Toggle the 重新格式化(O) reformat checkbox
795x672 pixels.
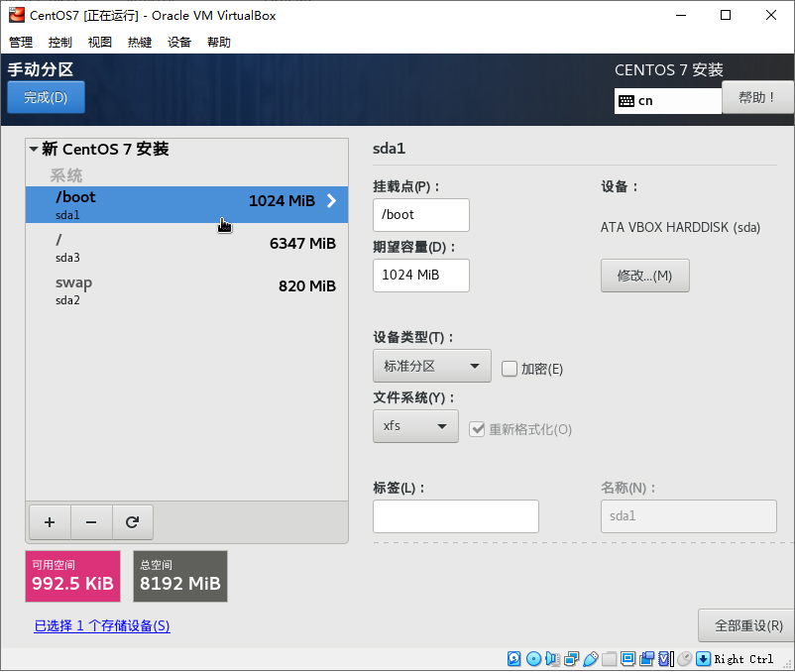click(477, 429)
